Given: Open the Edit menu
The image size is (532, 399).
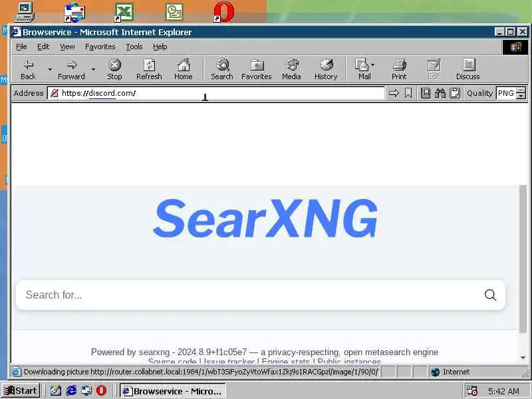Looking at the screenshot, I should 43,47.
